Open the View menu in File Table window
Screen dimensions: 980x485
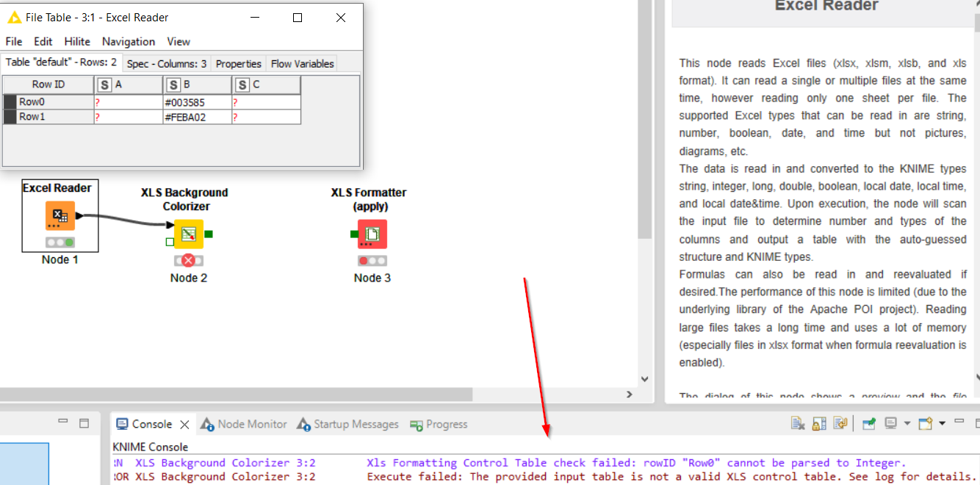[x=179, y=41]
